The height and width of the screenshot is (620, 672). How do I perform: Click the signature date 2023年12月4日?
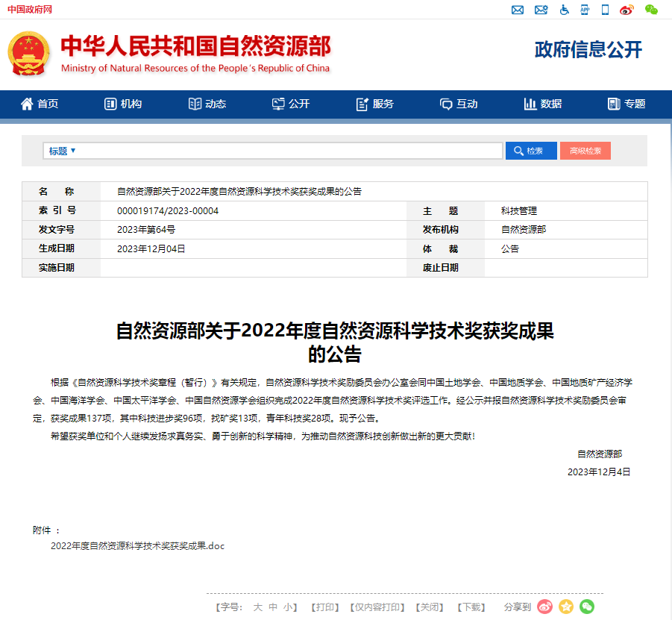(599, 472)
